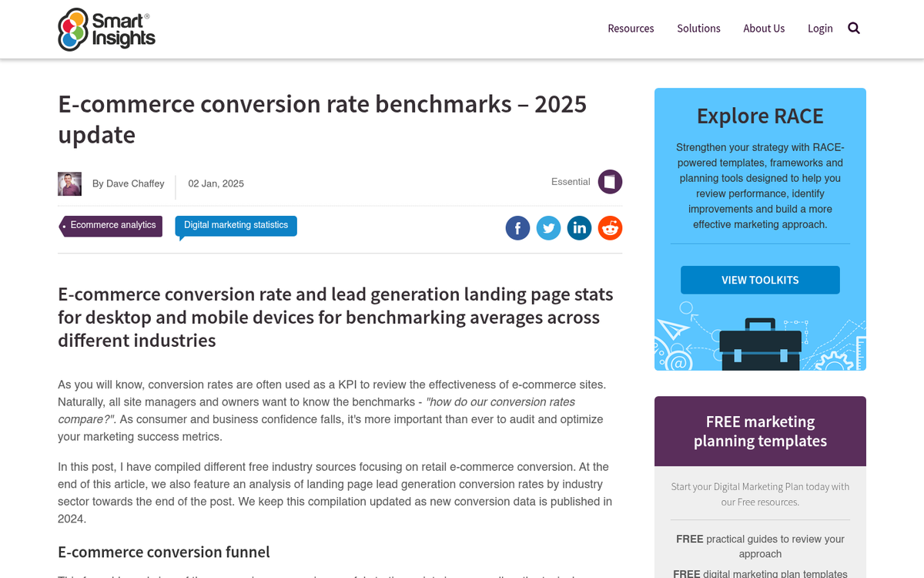Open the About Us dropdown menu
Screen dimensions: 924x578
pyautogui.click(x=764, y=28)
